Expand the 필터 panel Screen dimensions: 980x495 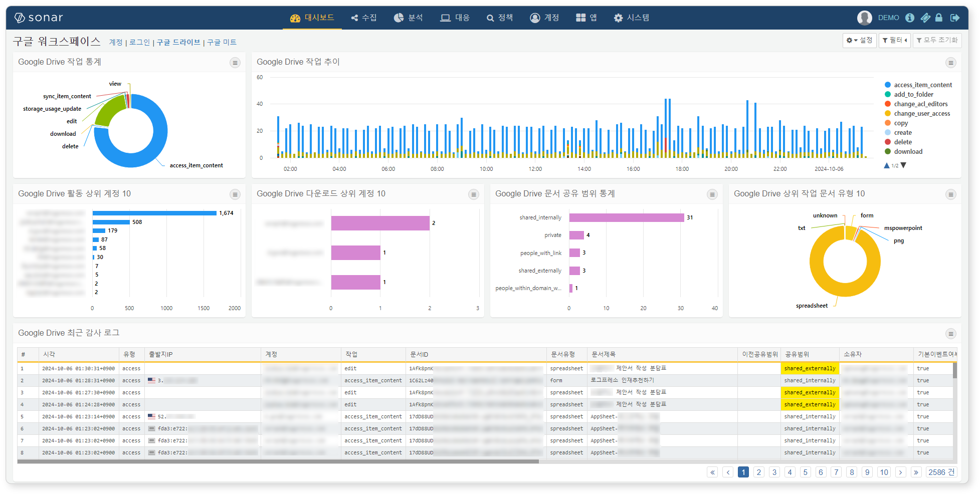[895, 40]
